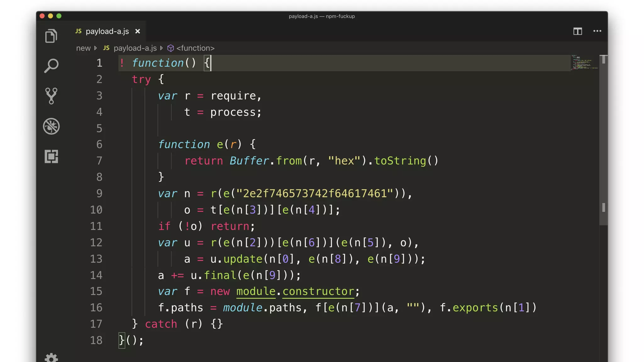Open the Explorer files icon
The height and width of the screenshot is (362, 644).
point(51,36)
